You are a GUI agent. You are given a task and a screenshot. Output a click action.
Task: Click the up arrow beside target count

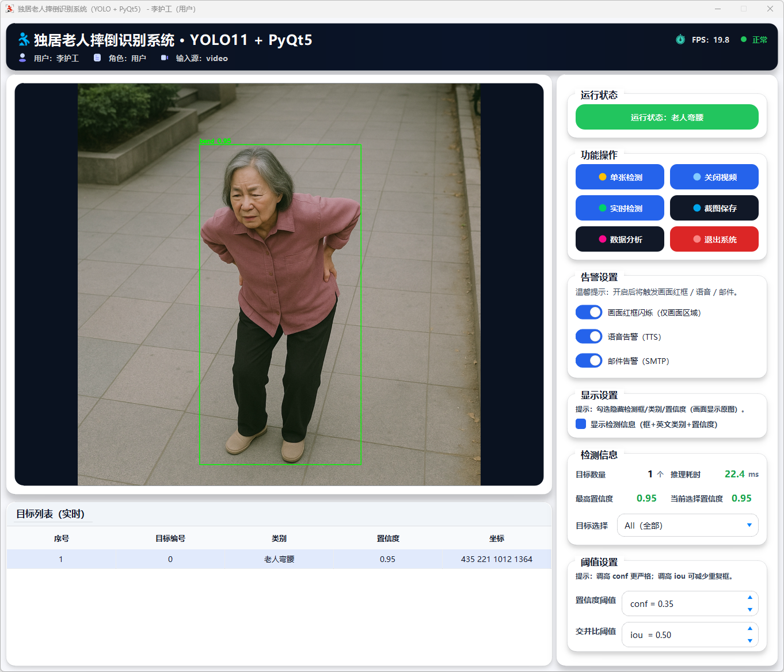coord(660,474)
